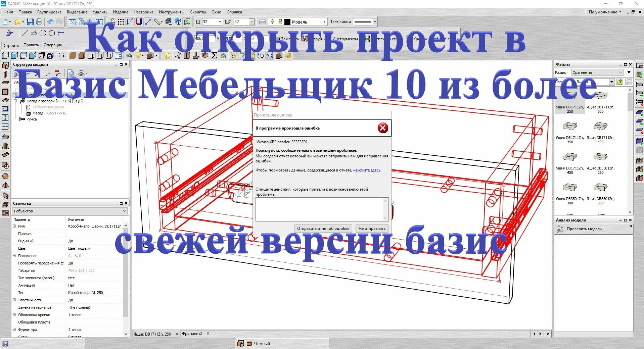
Task: Click the Sigma summary icon
Action: coord(214,55)
